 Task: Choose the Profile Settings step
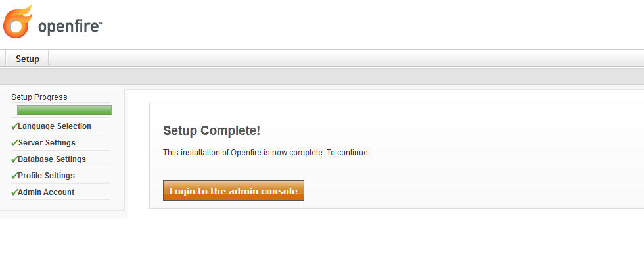[47, 176]
